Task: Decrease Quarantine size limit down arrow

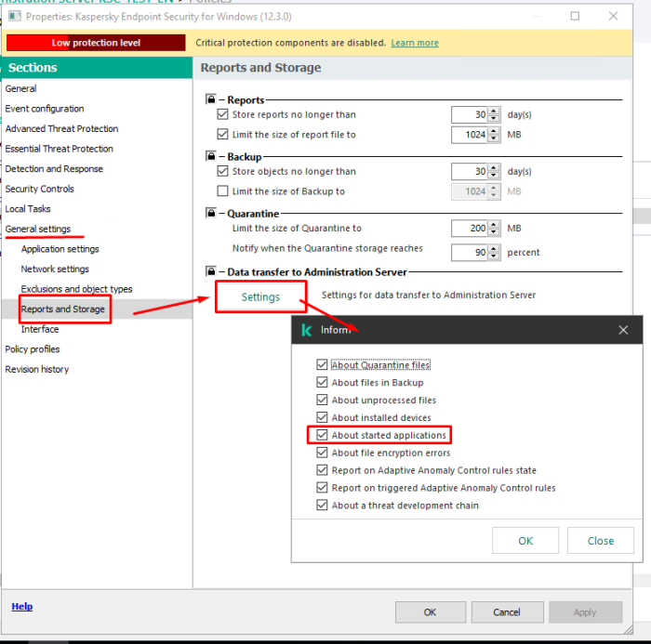Action: 493,232
